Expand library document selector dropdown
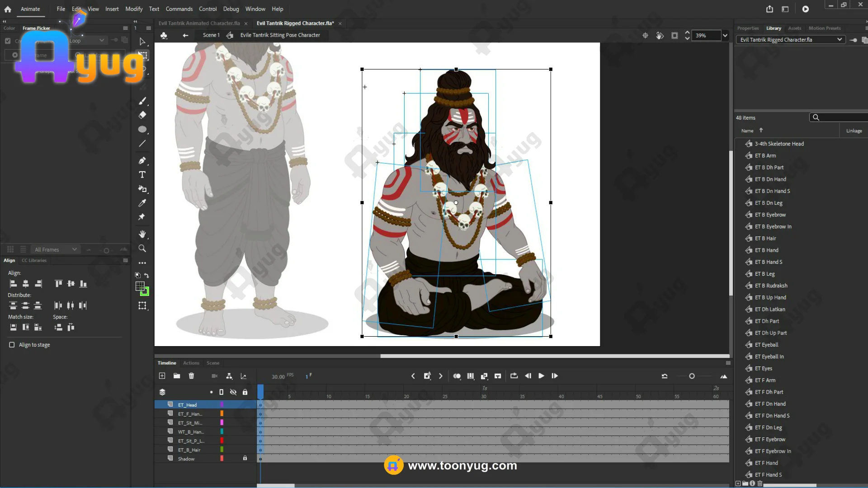Image resolution: width=868 pixels, height=488 pixels. (839, 40)
